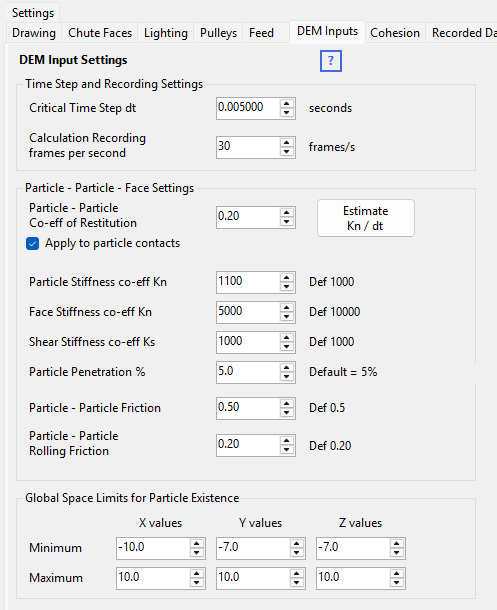Decrease Rolling Friction value

pos(287,450)
